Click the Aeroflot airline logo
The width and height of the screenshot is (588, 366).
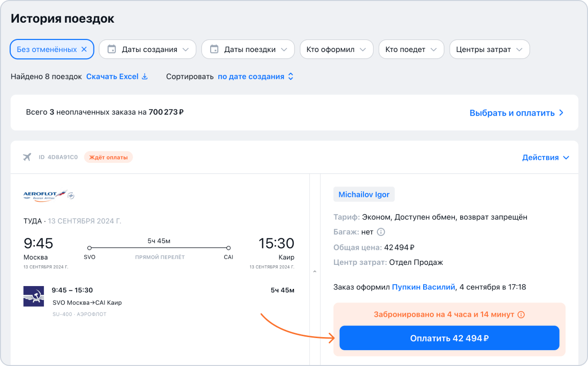click(x=49, y=196)
